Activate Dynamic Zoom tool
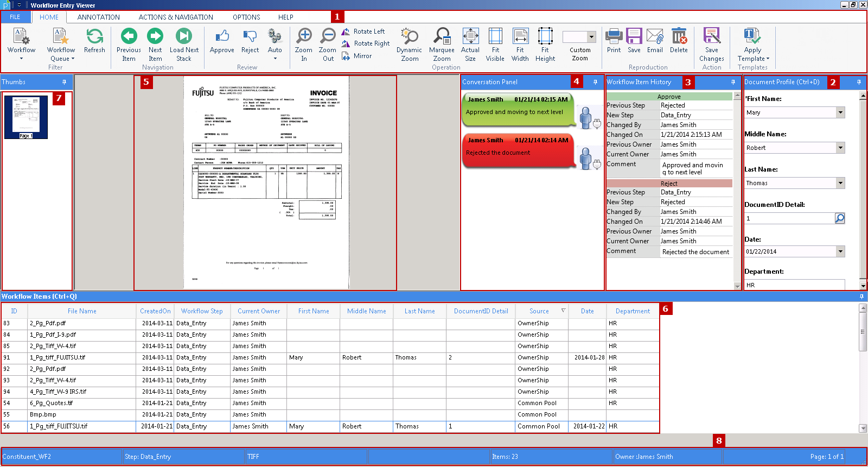Viewport: 868px width, 467px height. click(x=410, y=44)
